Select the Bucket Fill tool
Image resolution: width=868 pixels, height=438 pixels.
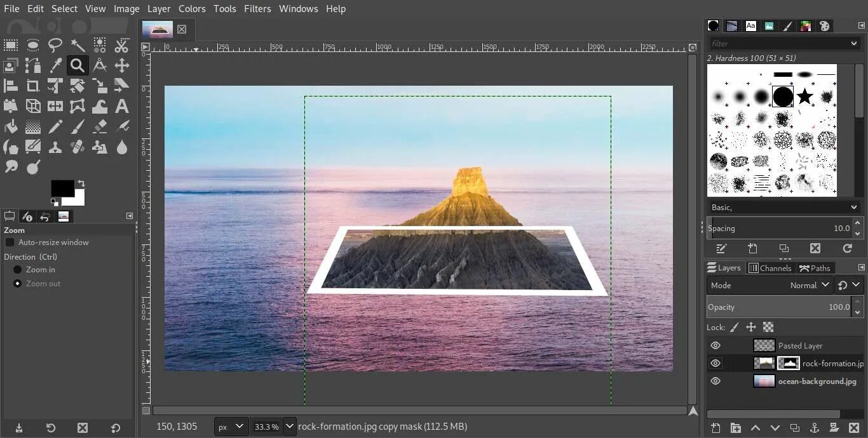coord(11,127)
